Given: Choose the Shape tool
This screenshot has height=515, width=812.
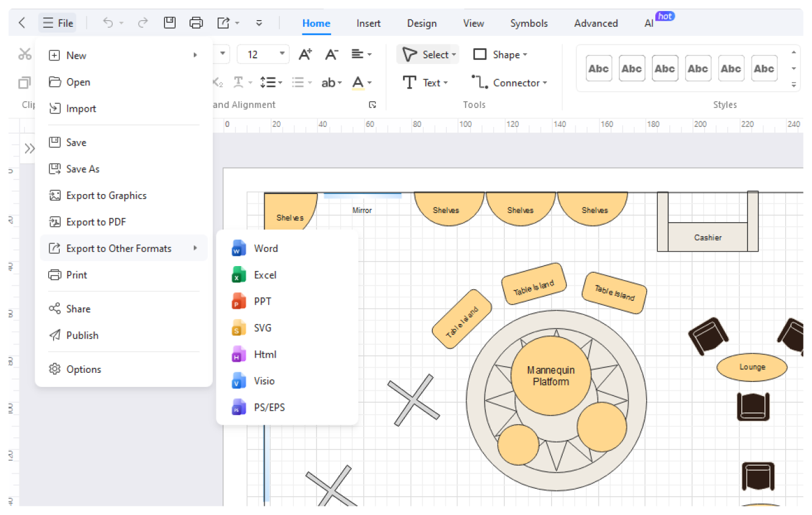Looking at the screenshot, I should coord(500,54).
